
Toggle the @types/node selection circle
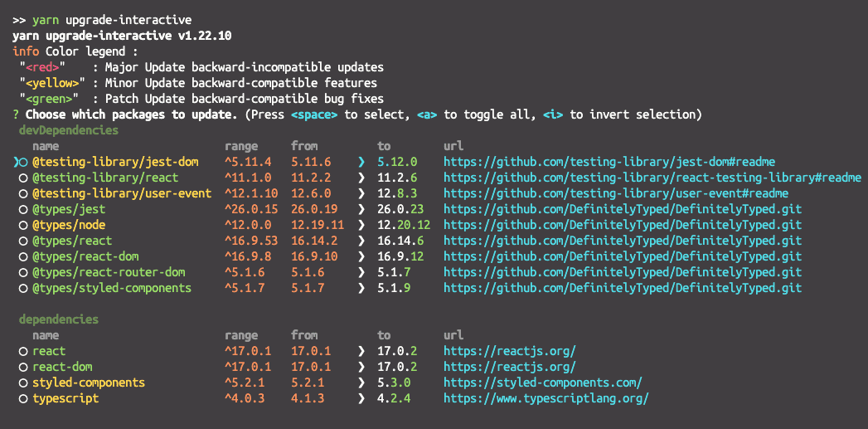pyautogui.click(x=23, y=225)
